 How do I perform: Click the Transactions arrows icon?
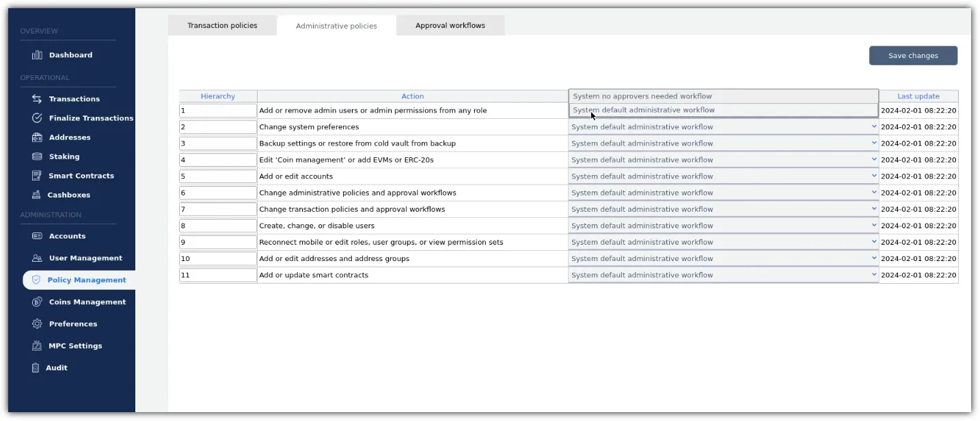pos(37,99)
